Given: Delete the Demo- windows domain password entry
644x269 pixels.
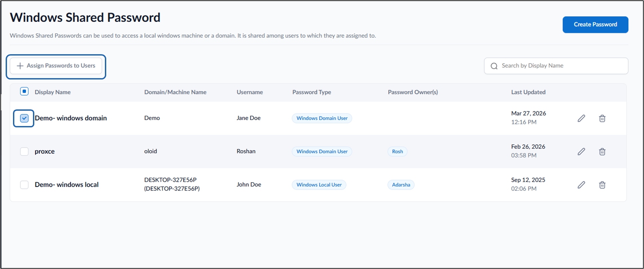Looking at the screenshot, I should (x=602, y=118).
